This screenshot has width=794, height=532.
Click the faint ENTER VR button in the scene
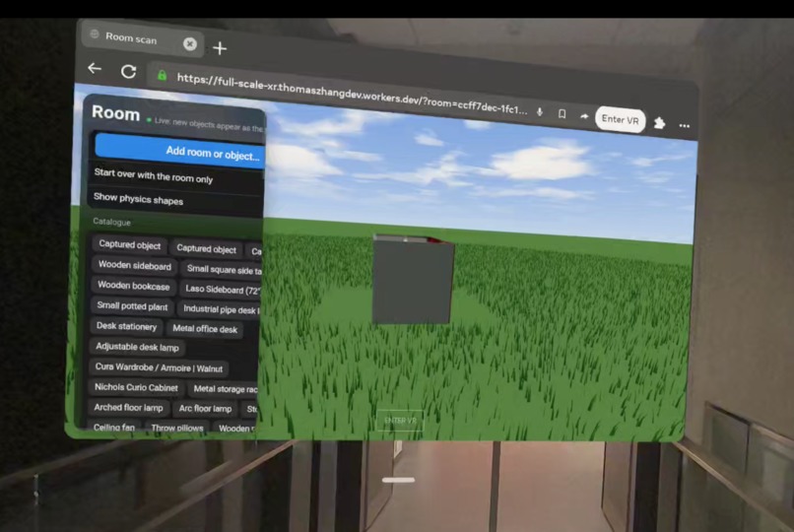coord(400,420)
